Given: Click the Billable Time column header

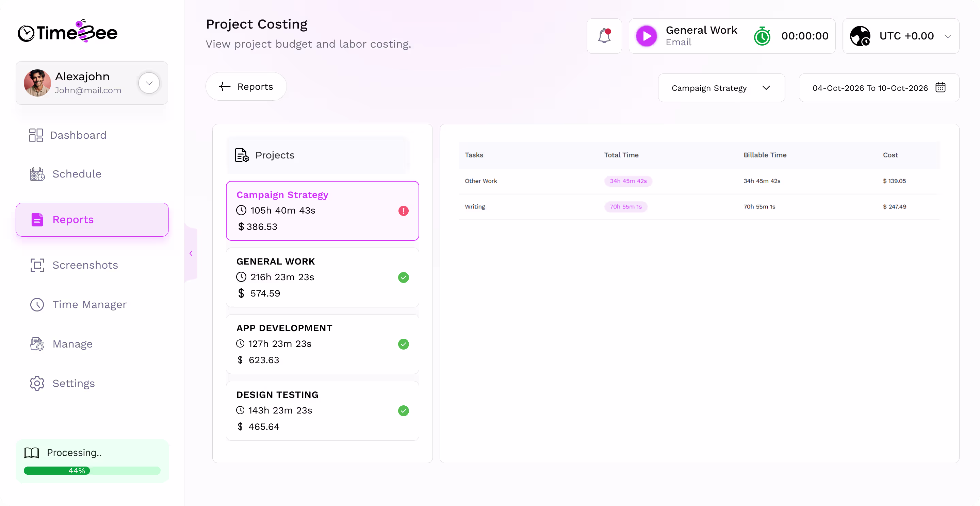Looking at the screenshot, I should click(765, 155).
